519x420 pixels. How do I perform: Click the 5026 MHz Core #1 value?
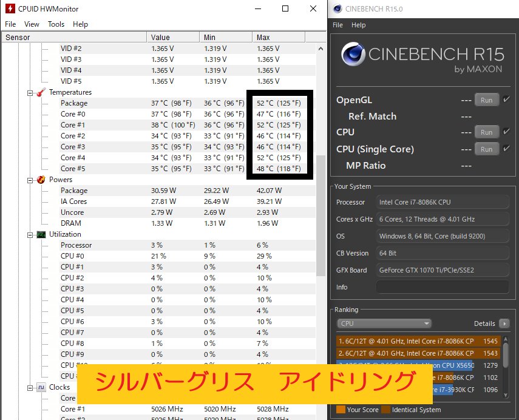pos(167,408)
